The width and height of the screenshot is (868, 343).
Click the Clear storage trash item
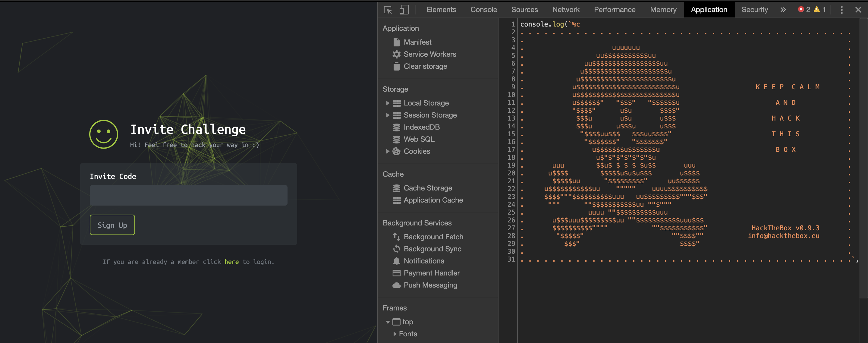[425, 66]
